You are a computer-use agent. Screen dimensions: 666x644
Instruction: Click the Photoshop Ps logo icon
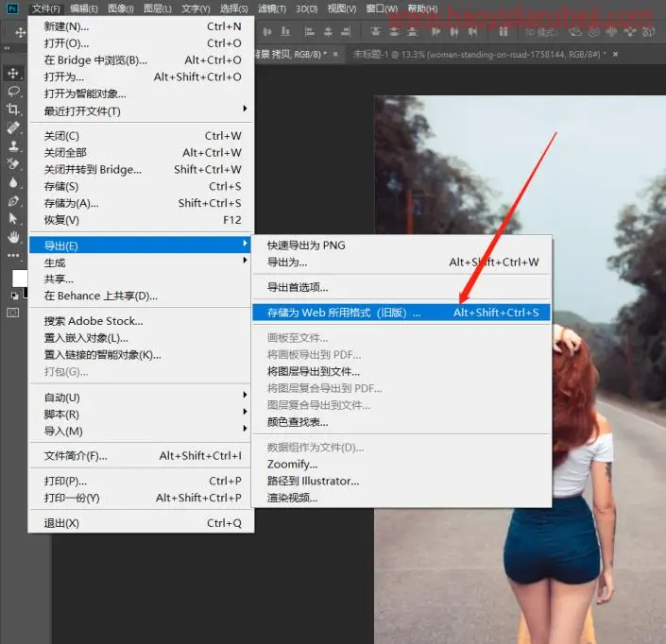(x=12, y=8)
